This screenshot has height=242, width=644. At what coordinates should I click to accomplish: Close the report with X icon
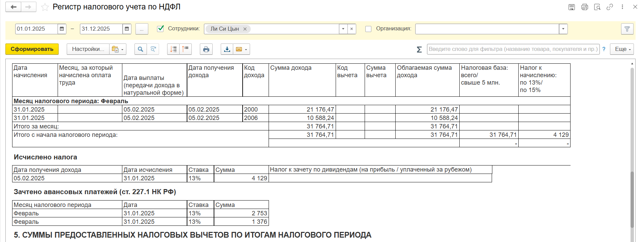[x=635, y=7]
